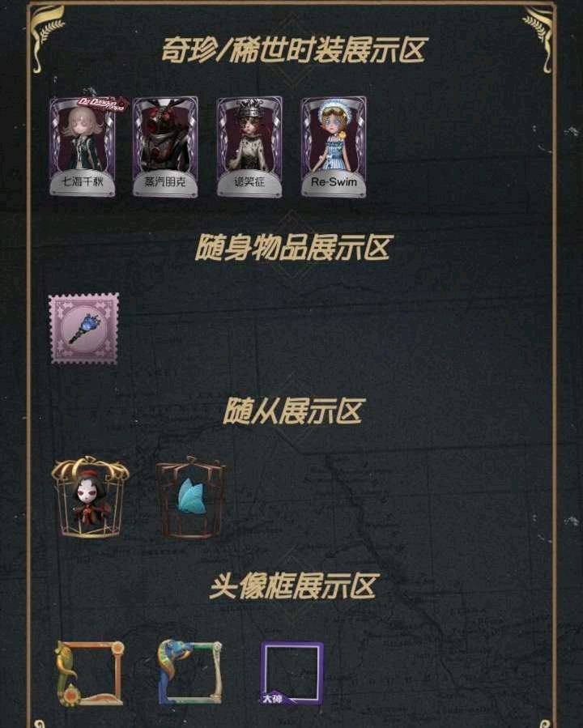583x728 pixels.
Task: Open the 蒸汽朋克 costume card
Action: tap(165, 147)
